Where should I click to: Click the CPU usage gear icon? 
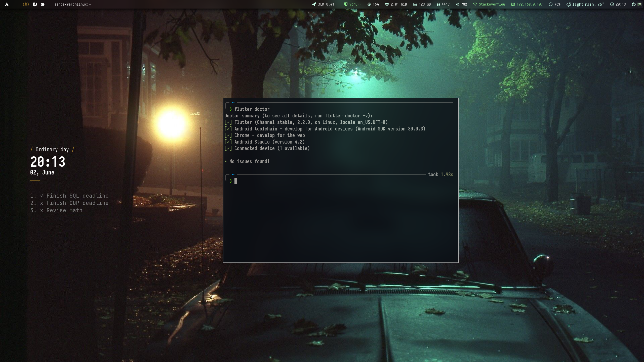[369, 4]
